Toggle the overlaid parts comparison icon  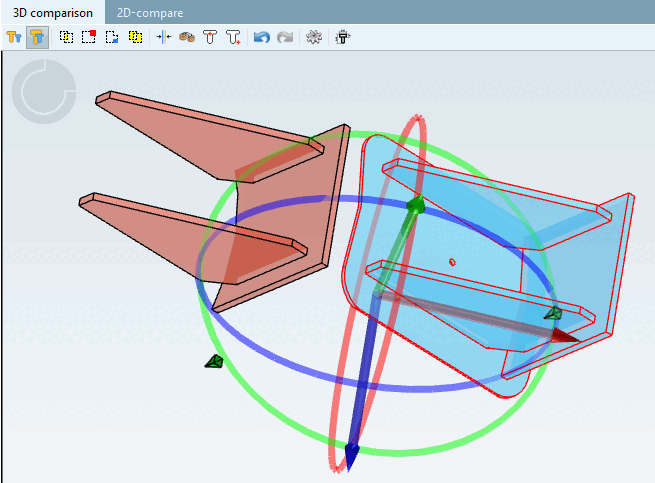[37, 37]
